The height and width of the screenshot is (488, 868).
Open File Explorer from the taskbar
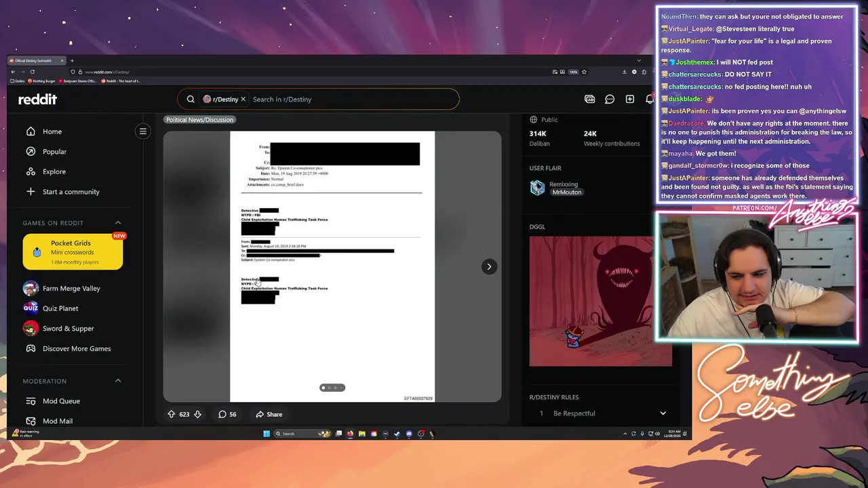361,434
